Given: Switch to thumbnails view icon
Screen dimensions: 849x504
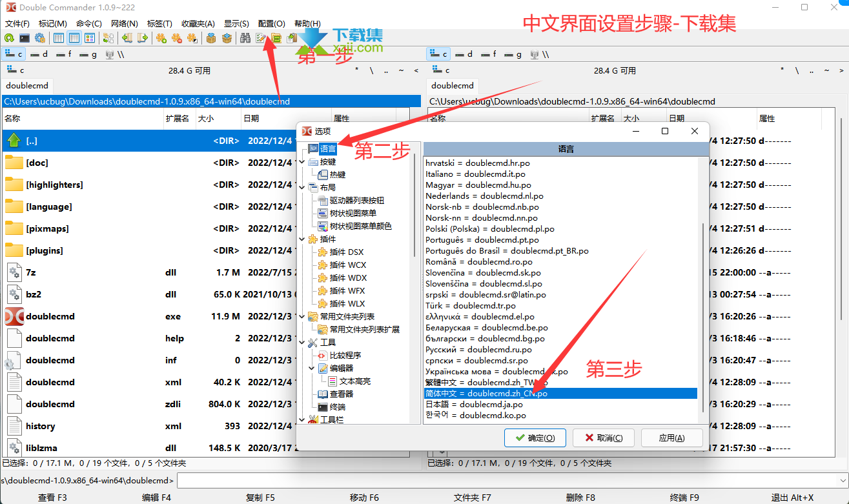Looking at the screenshot, I should point(90,38).
